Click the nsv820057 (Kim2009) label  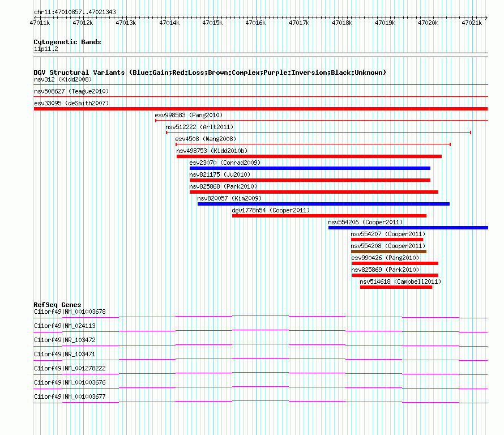pos(229,198)
